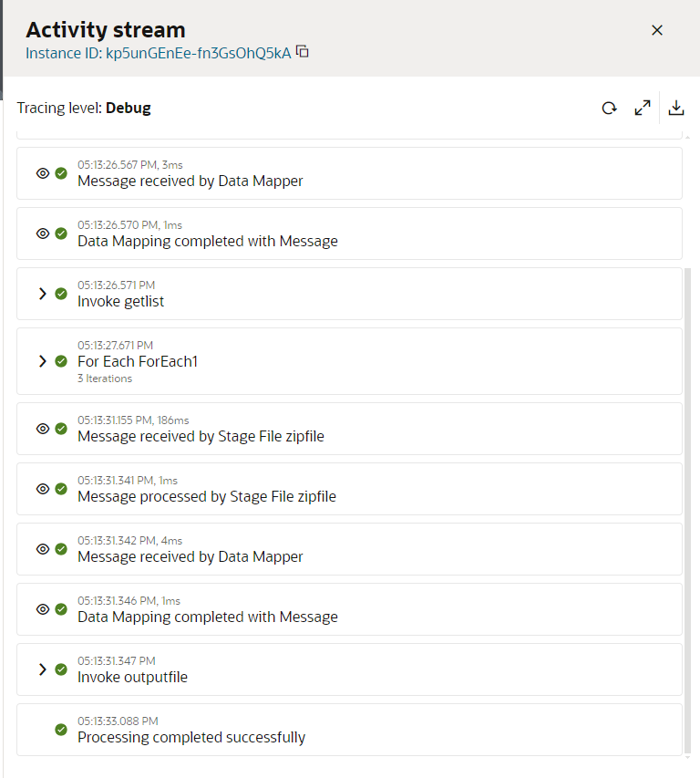Click 'Processing completed successfully' text
700x778 pixels.
click(x=191, y=737)
